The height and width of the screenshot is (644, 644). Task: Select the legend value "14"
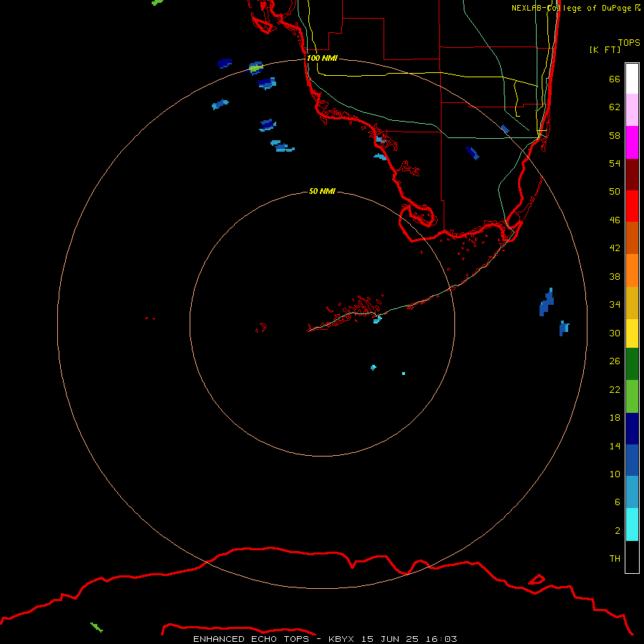coord(615,446)
